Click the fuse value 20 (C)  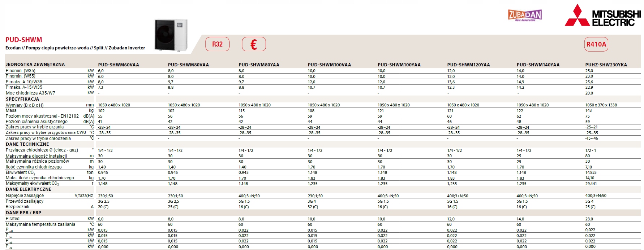pyautogui.click(x=103, y=207)
